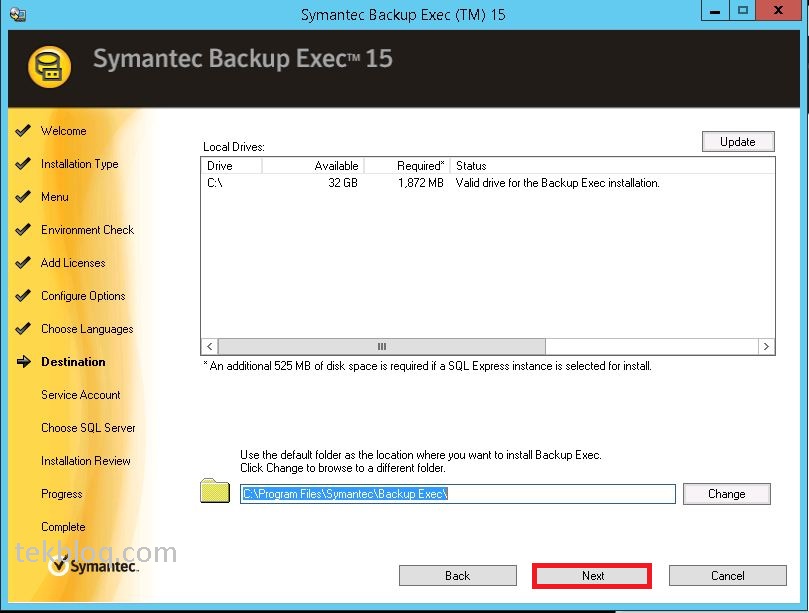This screenshot has width=809, height=613.
Task: Select the Menu step
Action: click(55, 197)
